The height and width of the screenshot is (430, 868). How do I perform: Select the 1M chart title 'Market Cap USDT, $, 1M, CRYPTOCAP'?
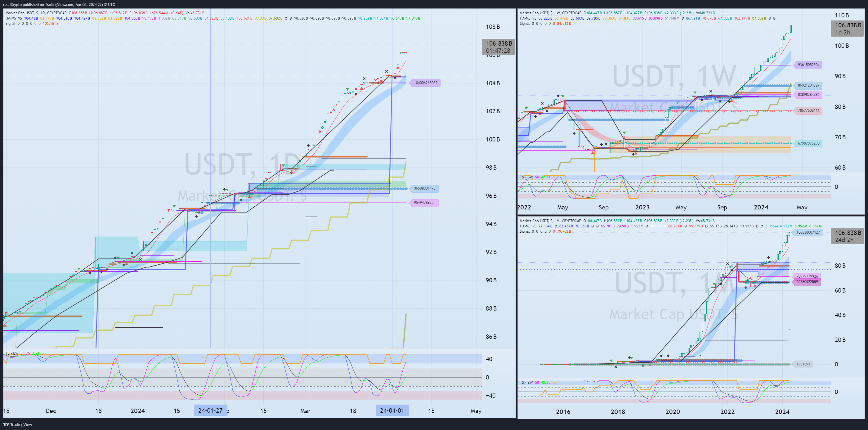(x=550, y=221)
